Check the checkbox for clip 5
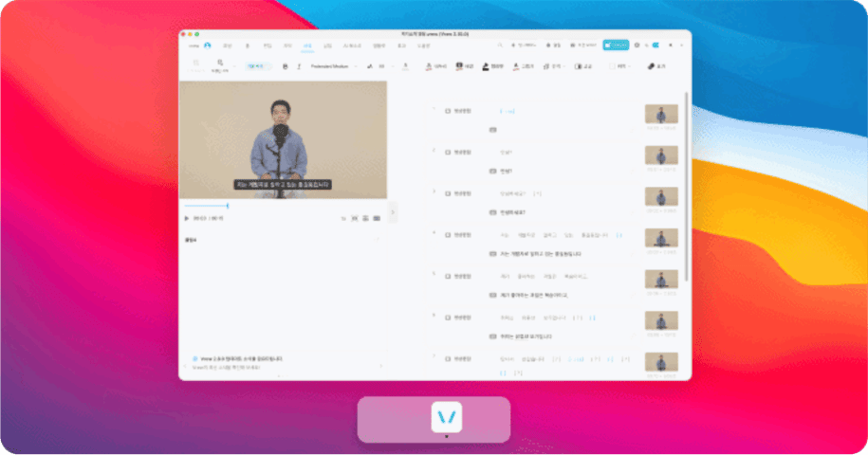This screenshot has height=455, width=868. point(448,277)
